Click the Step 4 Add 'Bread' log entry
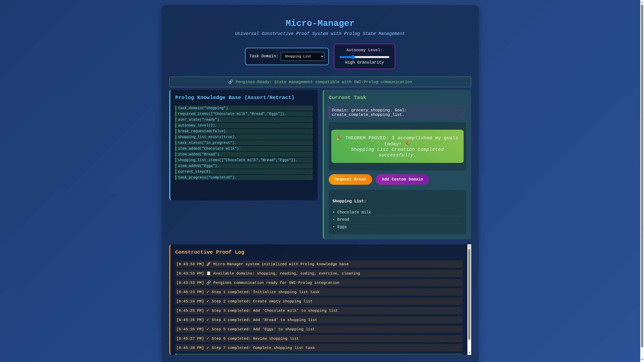Viewport: 644px width, 362px height. coord(319,320)
